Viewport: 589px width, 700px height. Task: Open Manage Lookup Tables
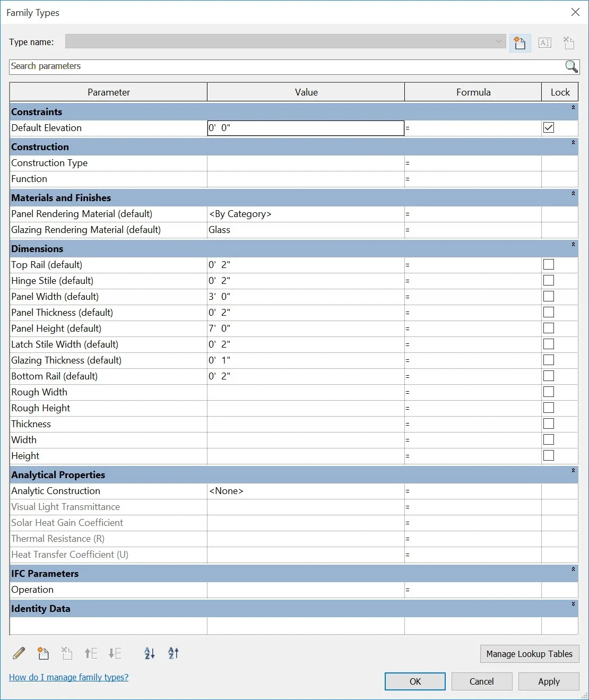(530, 654)
